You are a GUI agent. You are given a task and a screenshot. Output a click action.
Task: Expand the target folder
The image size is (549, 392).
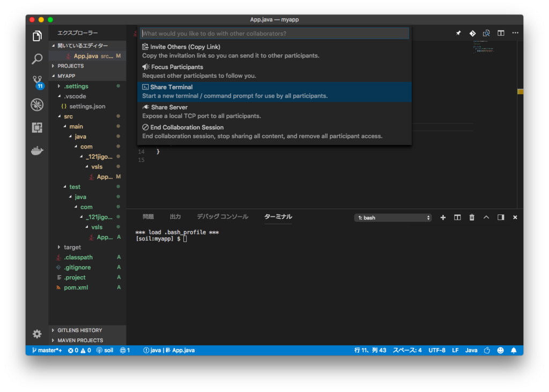point(87,247)
